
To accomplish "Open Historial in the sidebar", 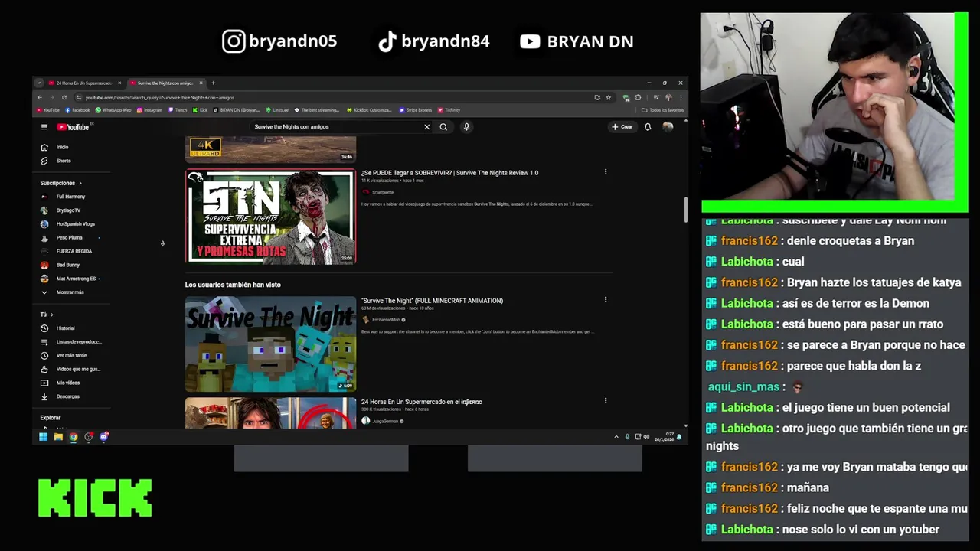I will pos(58,328).
